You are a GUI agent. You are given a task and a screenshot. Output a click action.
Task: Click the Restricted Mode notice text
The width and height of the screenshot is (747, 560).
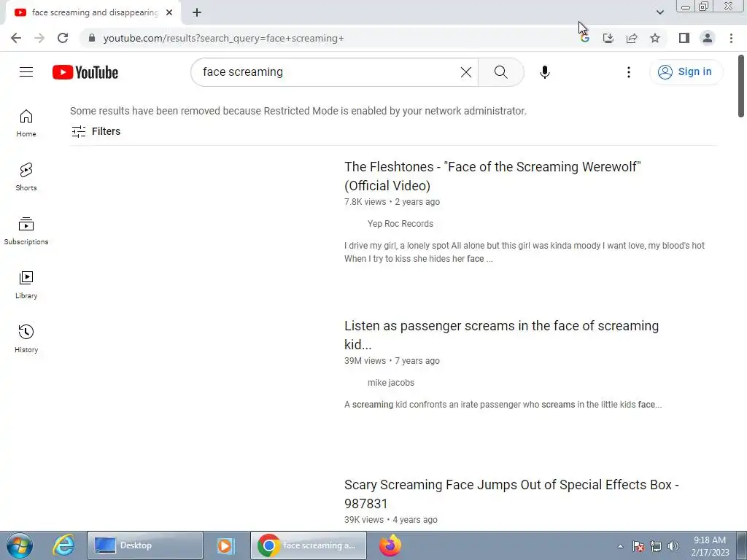[298, 111]
